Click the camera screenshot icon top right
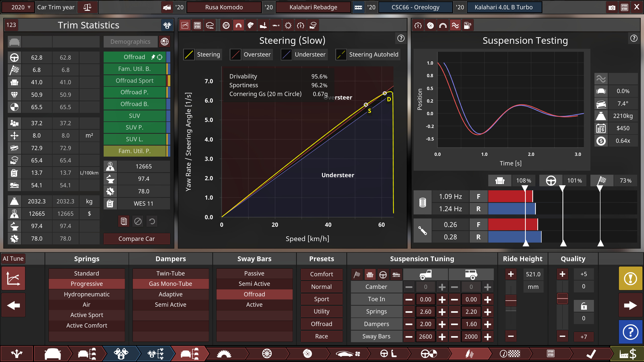The image size is (644, 362). [612, 7]
